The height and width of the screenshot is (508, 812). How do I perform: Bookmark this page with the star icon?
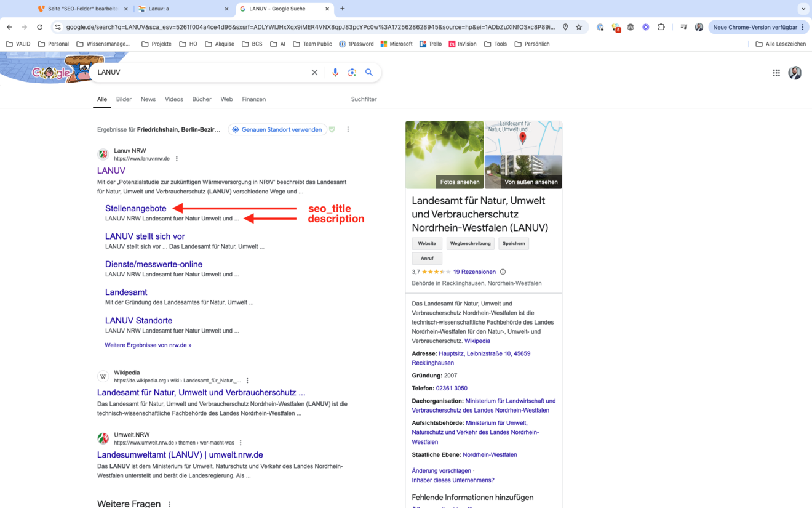pyautogui.click(x=579, y=27)
